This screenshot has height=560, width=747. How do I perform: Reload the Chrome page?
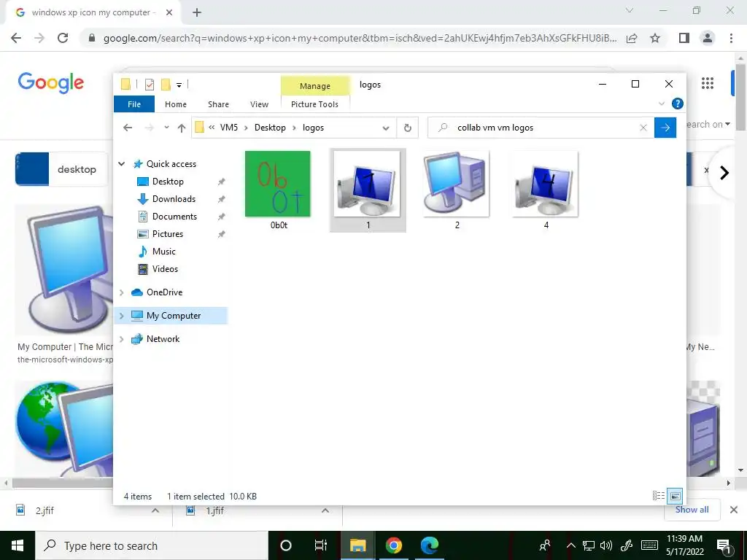[63, 38]
